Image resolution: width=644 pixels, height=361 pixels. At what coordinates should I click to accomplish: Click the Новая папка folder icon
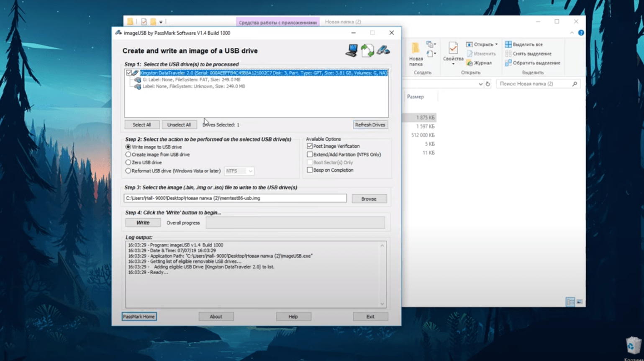416,49
